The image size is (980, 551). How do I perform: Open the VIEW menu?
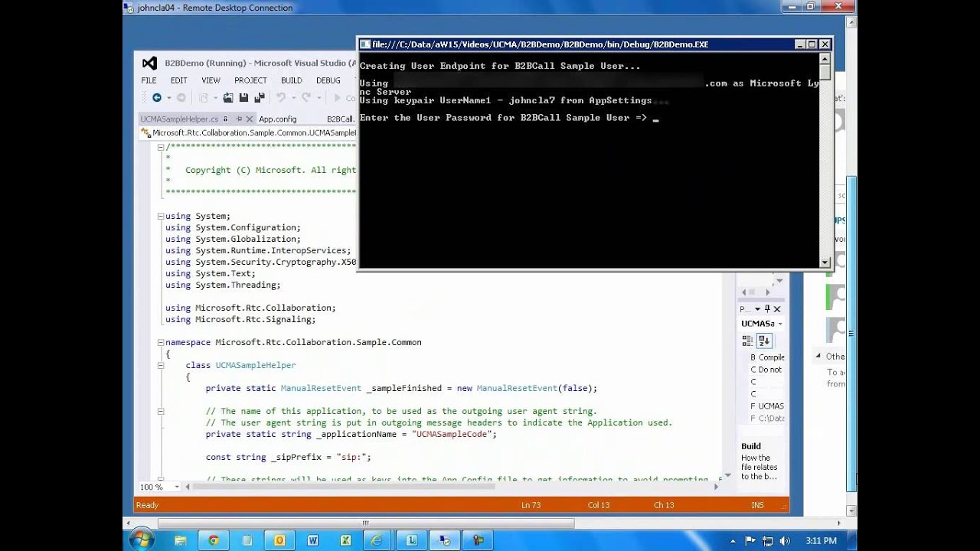(x=211, y=80)
